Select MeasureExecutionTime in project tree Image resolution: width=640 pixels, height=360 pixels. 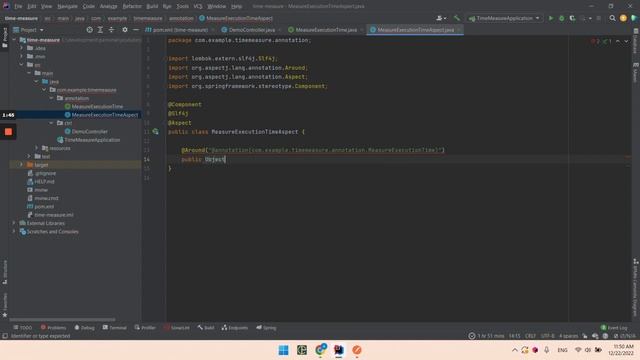97,107
